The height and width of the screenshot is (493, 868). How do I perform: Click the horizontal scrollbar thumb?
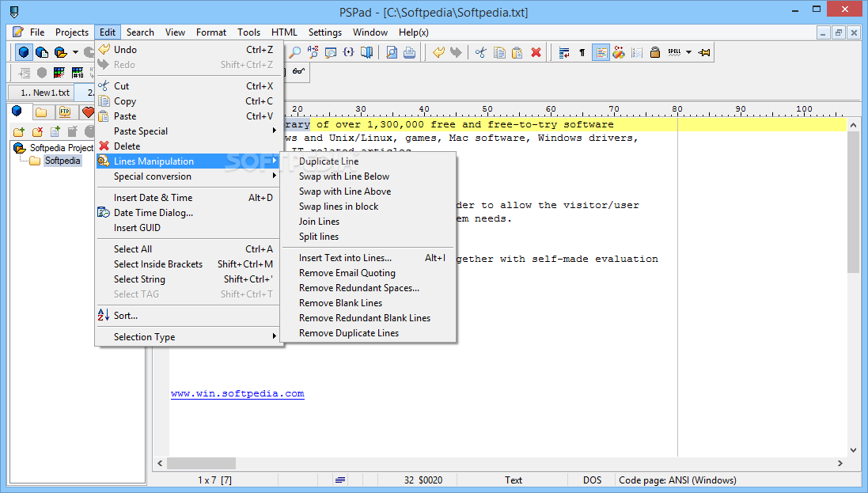pos(202,463)
